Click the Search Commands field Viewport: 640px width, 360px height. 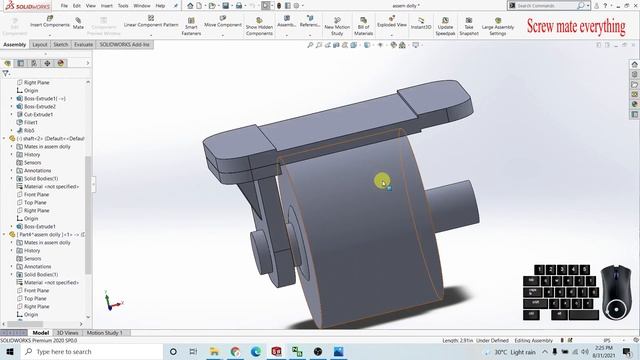pos(545,6)
